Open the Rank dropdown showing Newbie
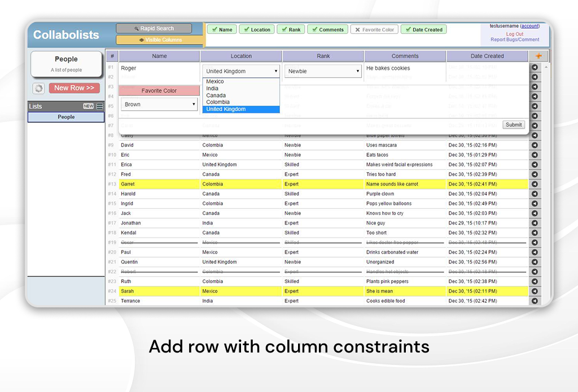Screen dimensions: 578x392 tap(322, 71)
